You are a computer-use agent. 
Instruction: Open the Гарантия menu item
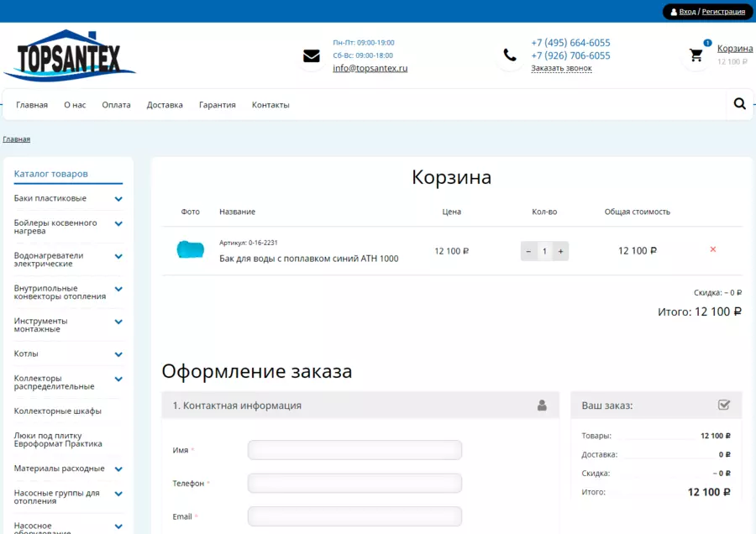coord(218,105)
